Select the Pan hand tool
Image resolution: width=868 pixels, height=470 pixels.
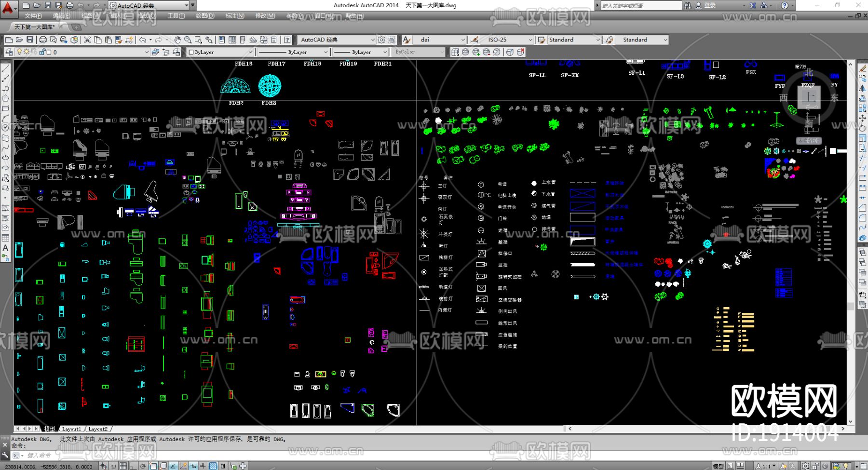point(177,40)
